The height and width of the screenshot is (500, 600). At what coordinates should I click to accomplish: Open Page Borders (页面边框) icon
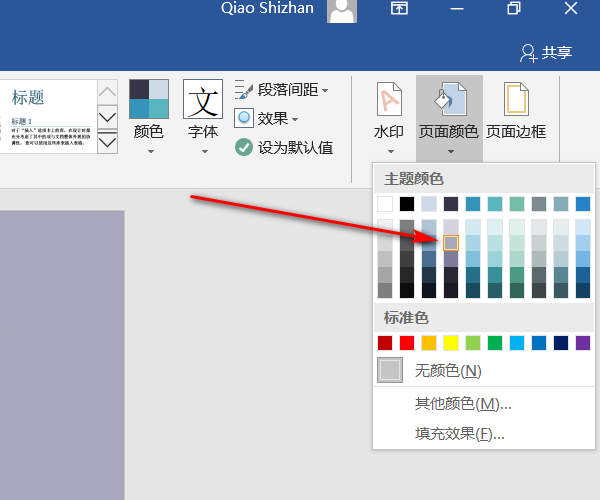pos(515,100)
